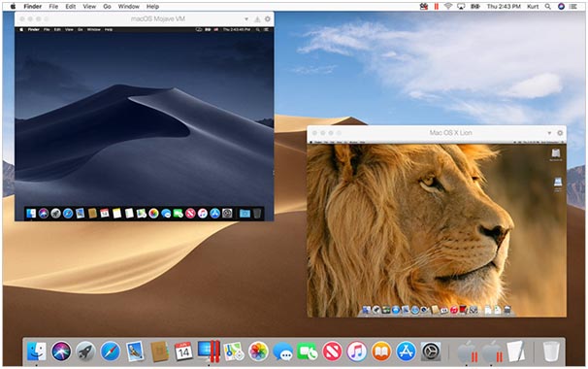588x369 pixels.
Task: Open the top drive icon on Lion desktop
Action: tap(556, 154)
